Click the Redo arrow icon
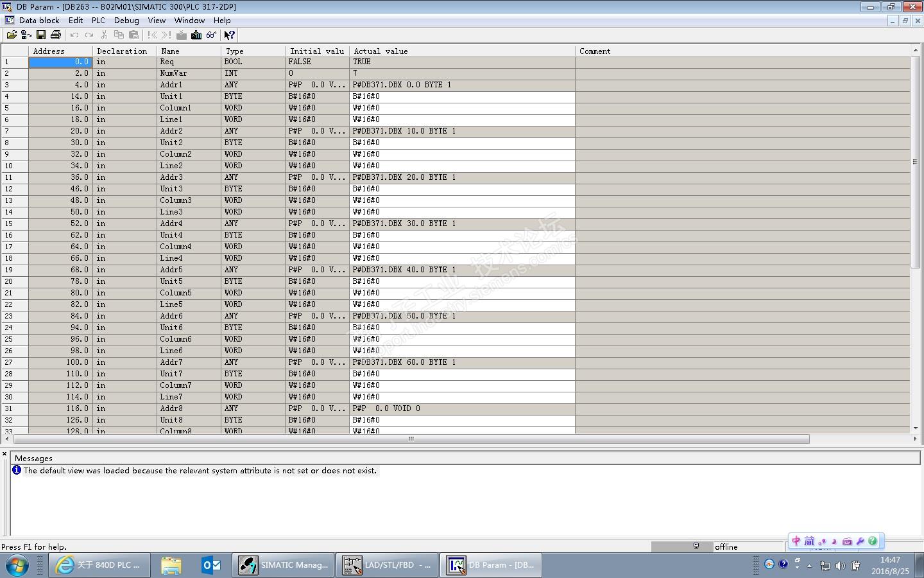 pos(89,35)
